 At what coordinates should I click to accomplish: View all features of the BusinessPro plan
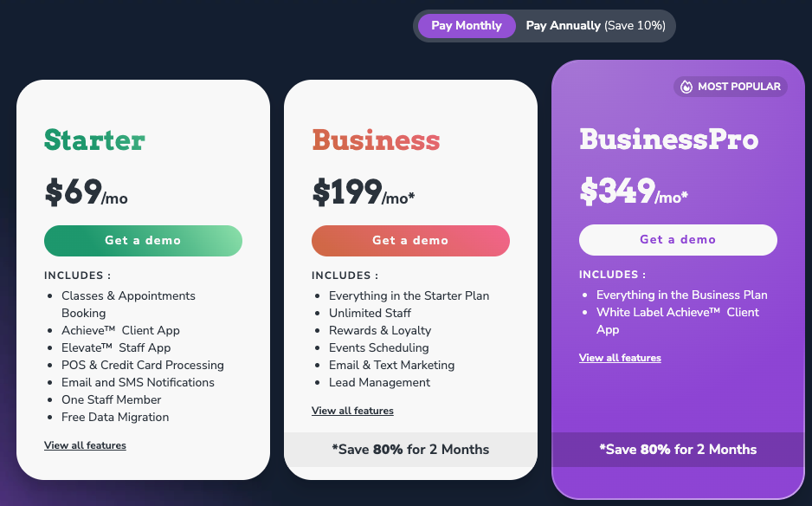620,357
